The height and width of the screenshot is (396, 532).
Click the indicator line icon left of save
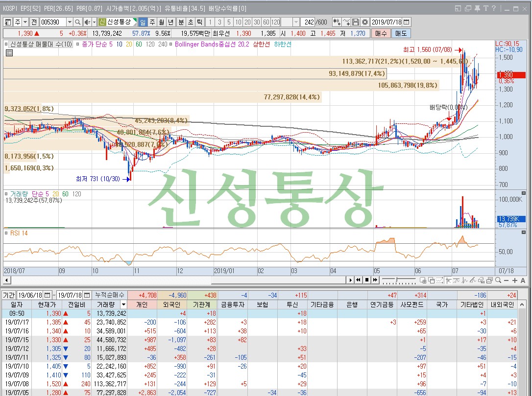[346, 23]
